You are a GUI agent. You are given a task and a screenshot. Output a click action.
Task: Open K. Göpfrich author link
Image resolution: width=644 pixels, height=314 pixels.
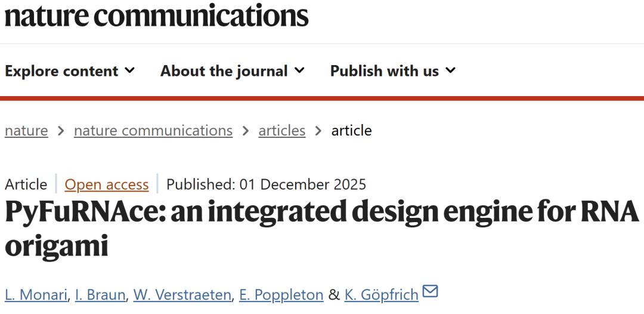pos(381,294)
